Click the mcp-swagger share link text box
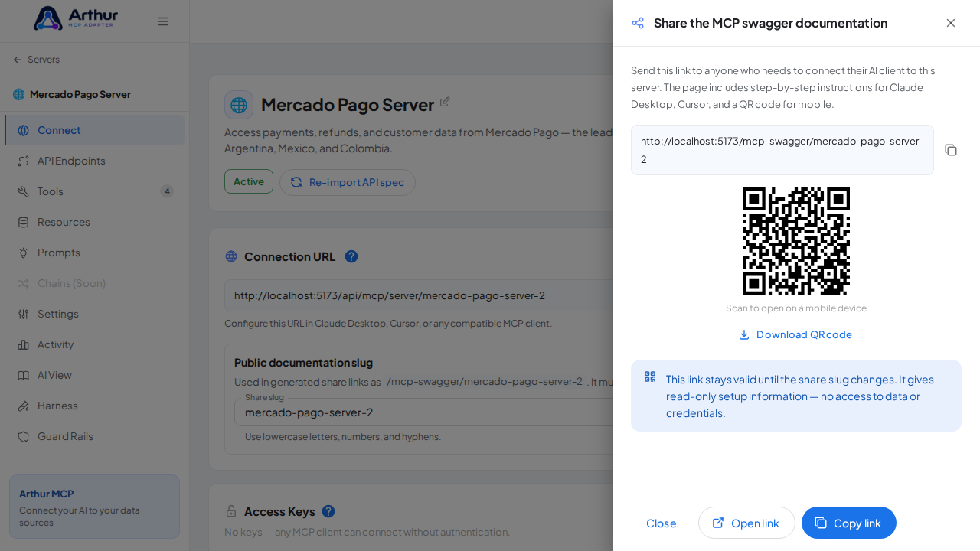The width and height of the screenshot is (980, 551). (x=782, y=150)
